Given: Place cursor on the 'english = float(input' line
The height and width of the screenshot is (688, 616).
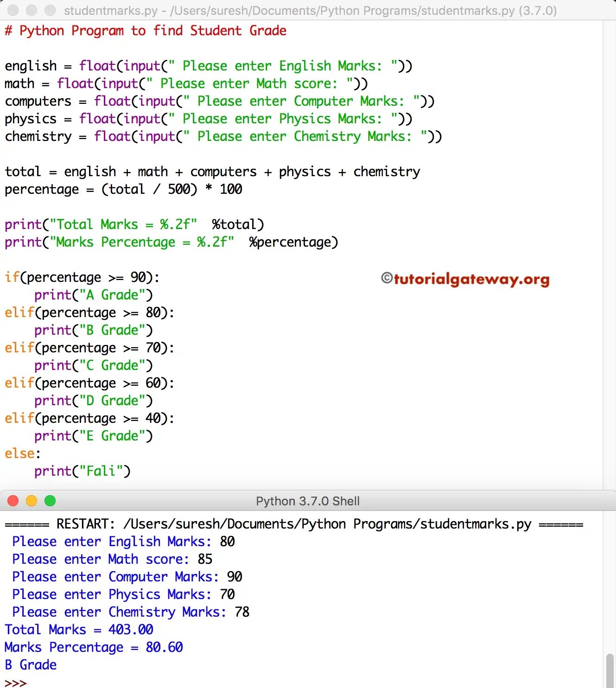Looking at the screenshot, I should pos(209,66).
